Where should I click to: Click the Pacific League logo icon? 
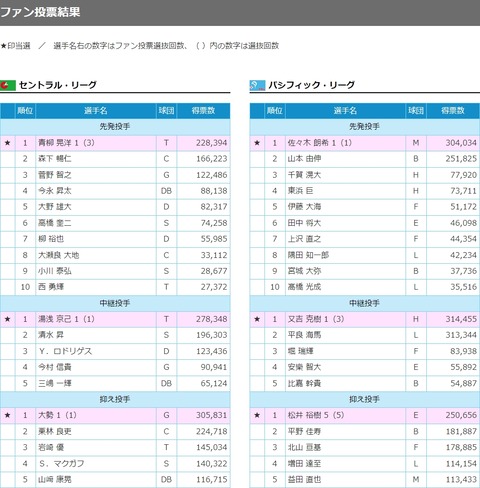point(257,85)
